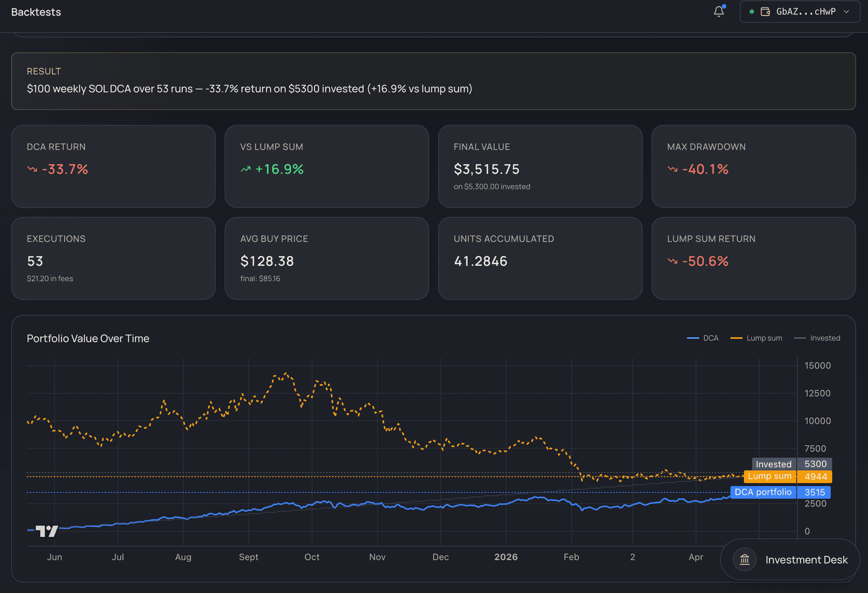Click the $3,515.75 final value
The image size is (868, 593).
486,169
